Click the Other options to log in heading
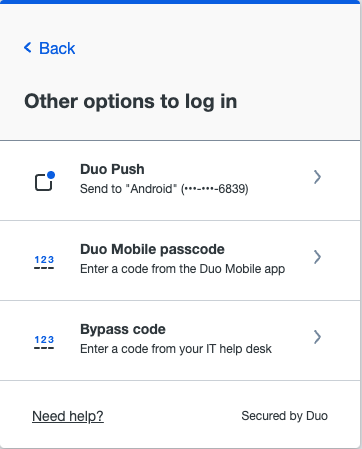Viewport: 362px width, 449px height. 131,101
